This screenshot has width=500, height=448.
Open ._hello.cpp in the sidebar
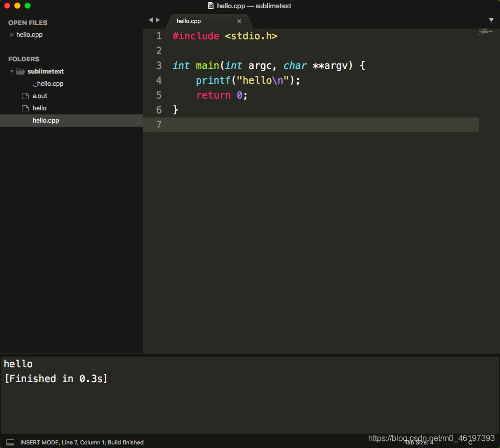(48, 84)
